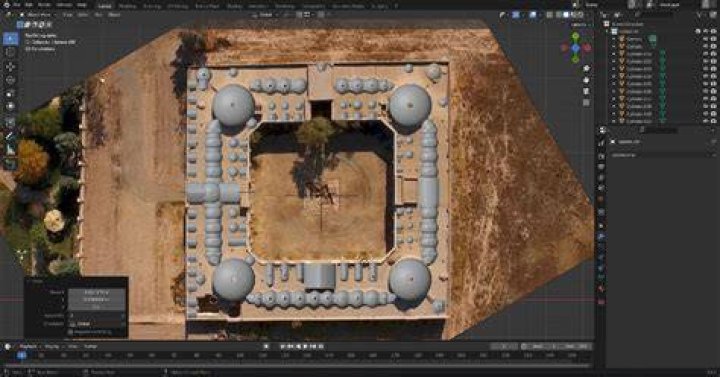The image size is (720, 377).
Task: Toggle the Collection exclude checkbox in outliner
Action: (698, 31)
